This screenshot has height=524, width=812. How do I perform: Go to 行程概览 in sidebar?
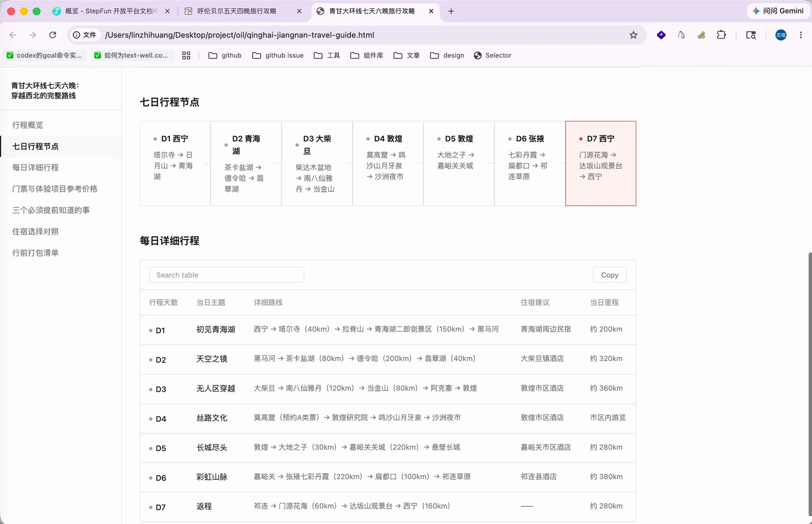pyautogui.click(x=61, y=125)
